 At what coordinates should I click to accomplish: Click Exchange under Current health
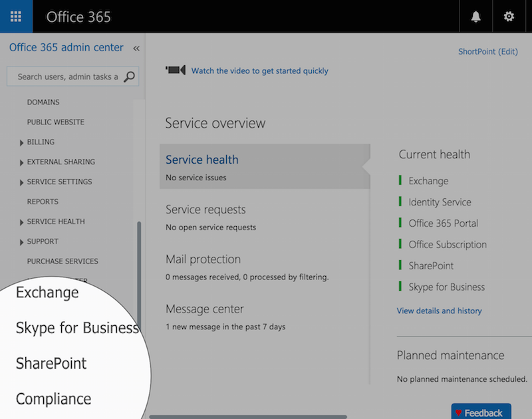428,181
